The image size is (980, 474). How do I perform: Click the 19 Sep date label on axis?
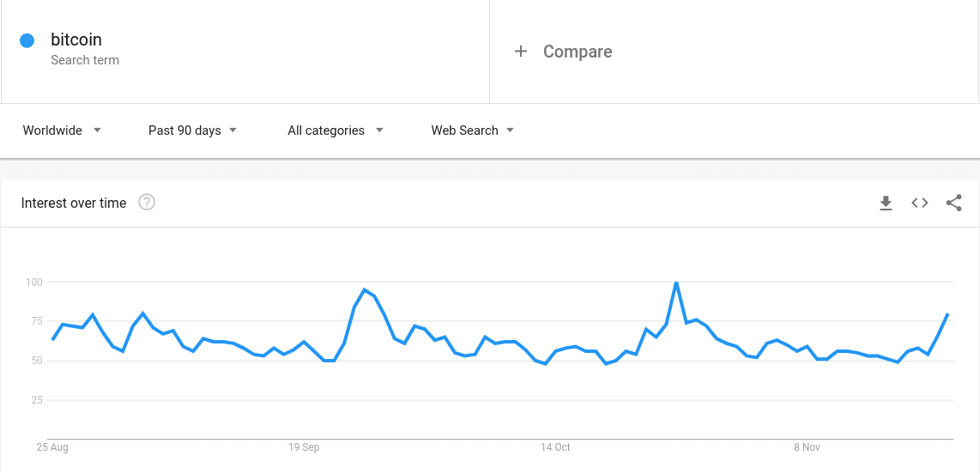[304, 447]
